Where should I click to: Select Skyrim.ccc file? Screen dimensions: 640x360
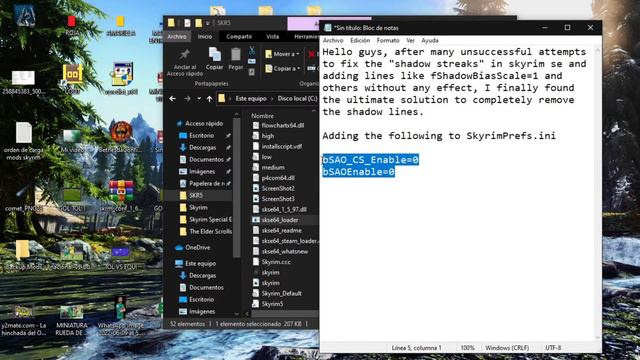(x=276, y=262)
